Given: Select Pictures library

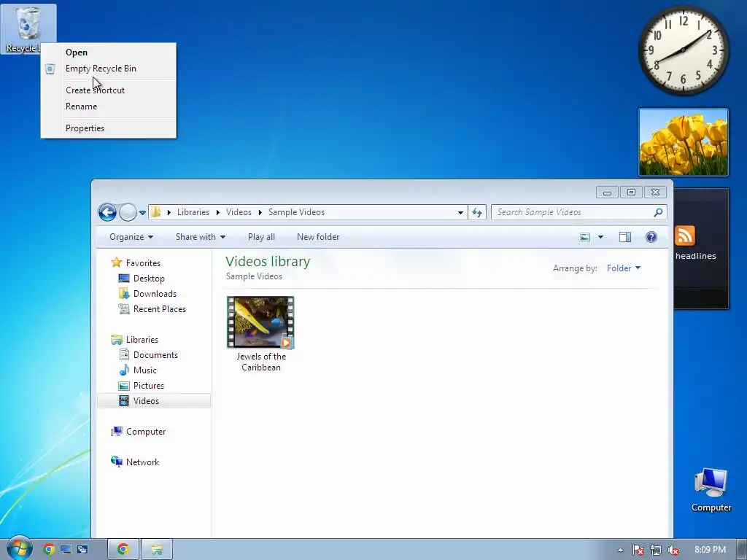Looking at the screenshot, I should 149,386.
